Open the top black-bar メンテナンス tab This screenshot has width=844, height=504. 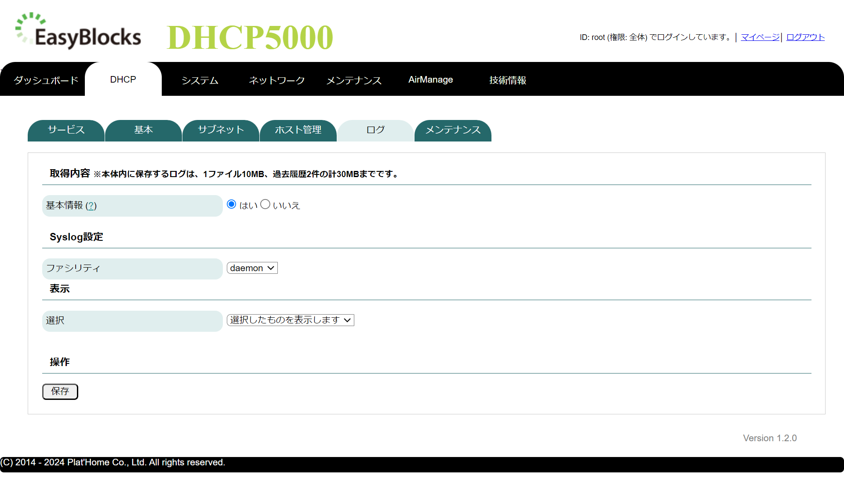[354, 80]
